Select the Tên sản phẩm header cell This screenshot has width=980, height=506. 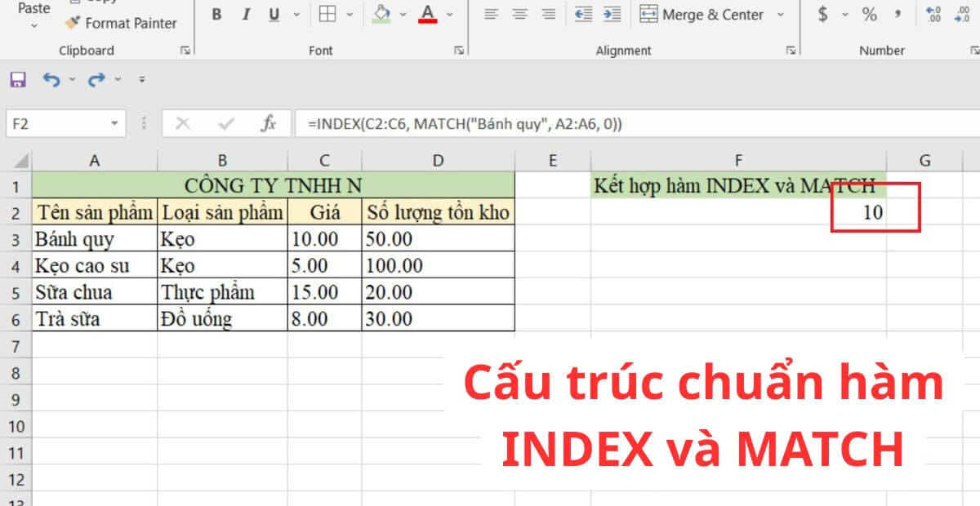pos(95,212)
